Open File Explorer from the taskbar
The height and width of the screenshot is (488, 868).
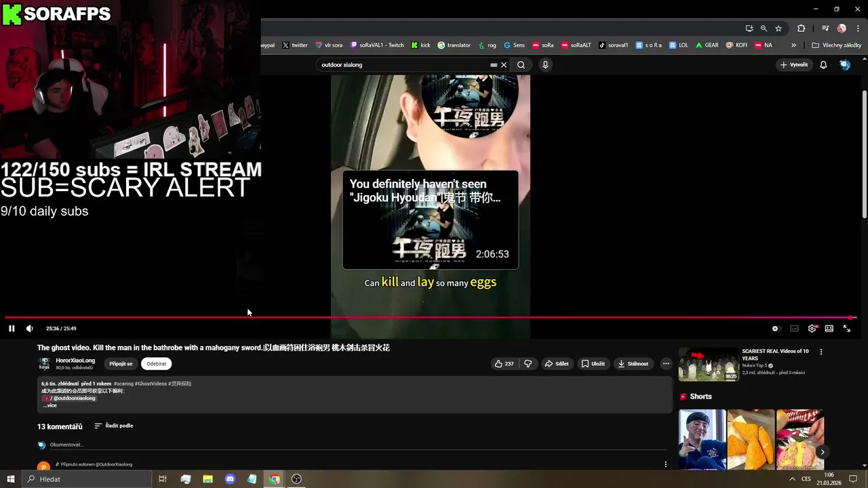pyautogui.click(x=208, y=479)
